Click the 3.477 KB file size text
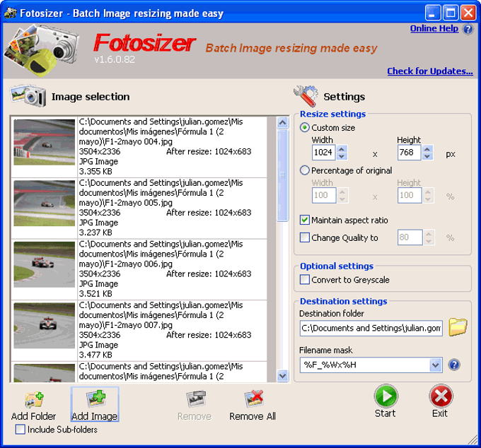This screenshot has width=481, height=448. tap(95, 355)
